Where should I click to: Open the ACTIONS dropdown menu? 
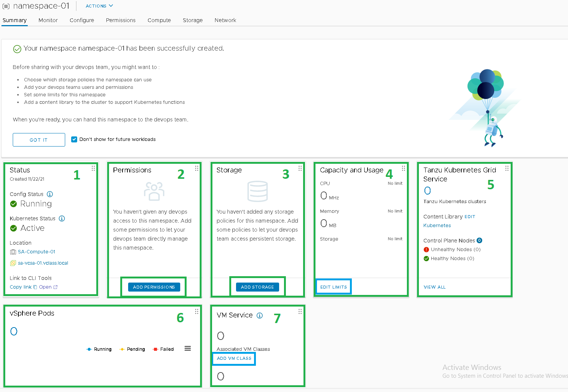99,6
